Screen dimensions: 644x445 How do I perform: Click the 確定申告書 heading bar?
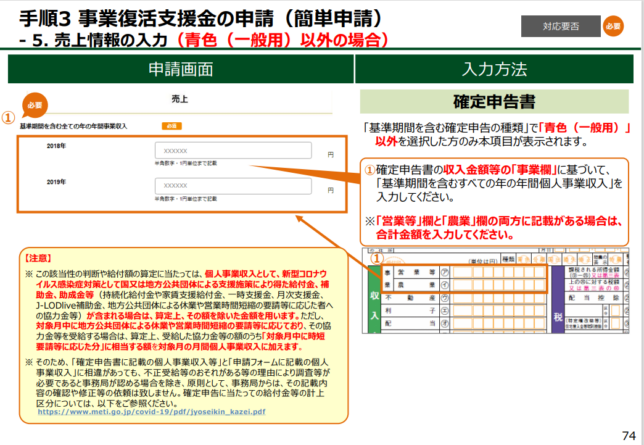(494, 101)
